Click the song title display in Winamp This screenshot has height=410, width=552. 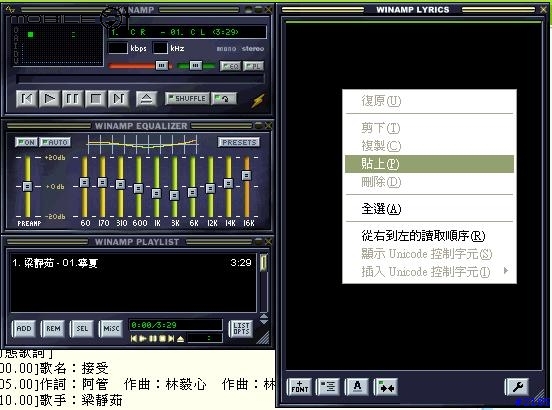point(187,32)
